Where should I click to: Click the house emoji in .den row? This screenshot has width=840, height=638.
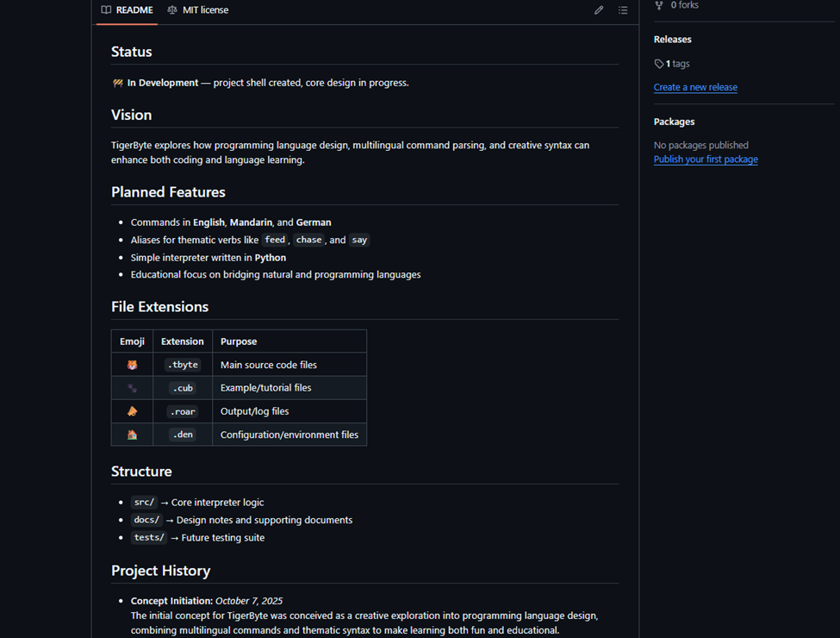point(132,435)
